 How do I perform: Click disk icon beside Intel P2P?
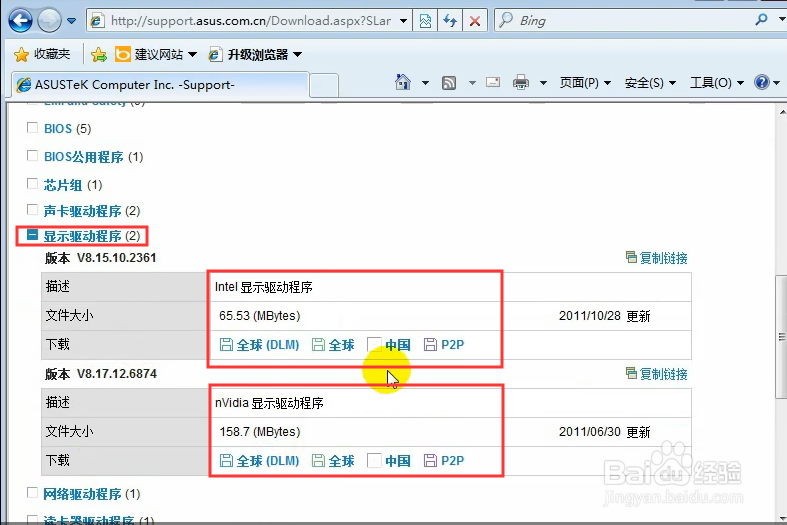pos(430,345)
